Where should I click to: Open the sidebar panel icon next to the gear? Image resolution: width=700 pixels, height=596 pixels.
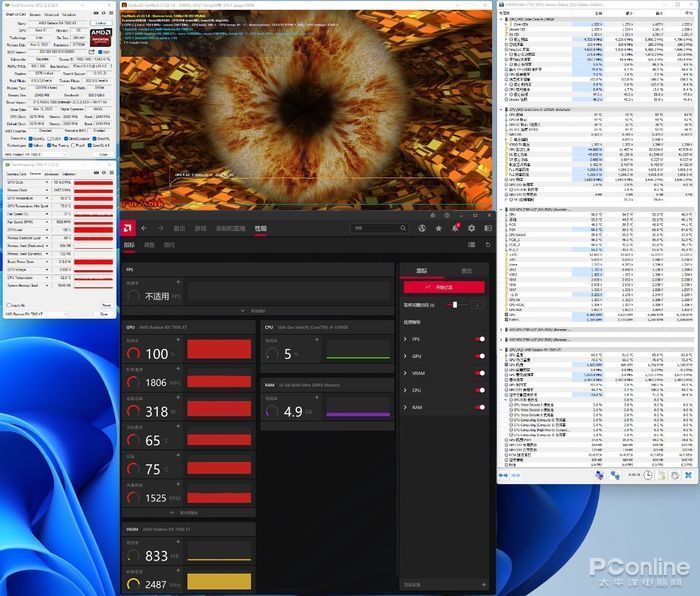pyautogui.click(x=488, y=228)
